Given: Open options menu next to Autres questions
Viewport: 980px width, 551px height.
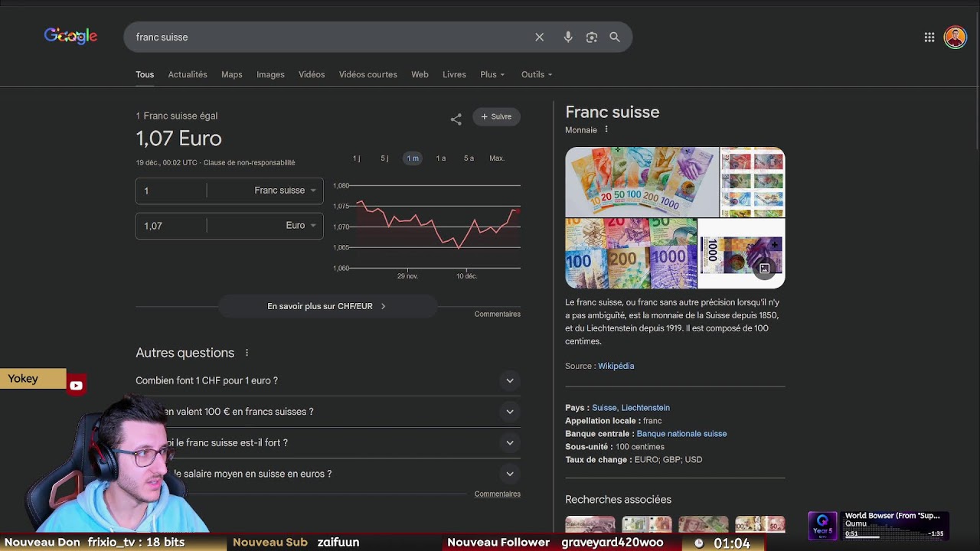Looking at the screenshot, I should pos(247,353).
